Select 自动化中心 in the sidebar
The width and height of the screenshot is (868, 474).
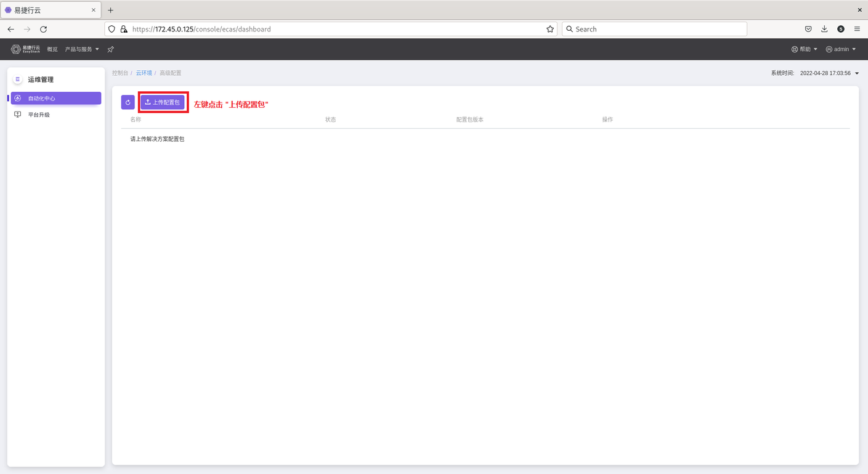coord(55,98)
